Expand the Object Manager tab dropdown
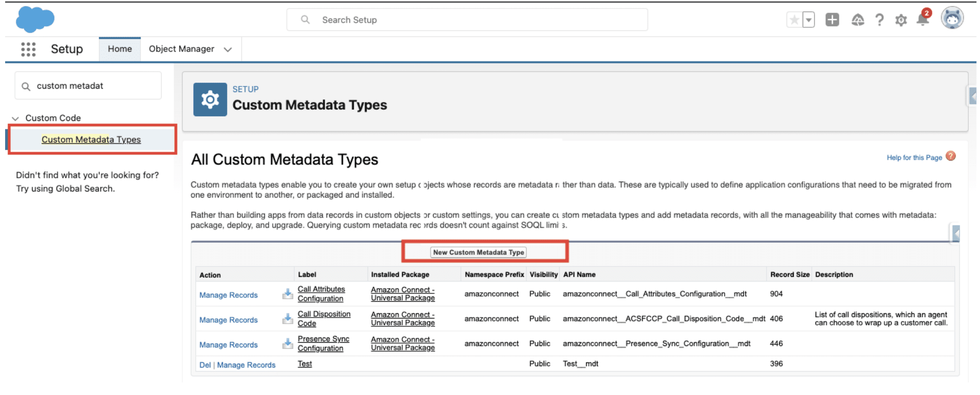This screenshot has width=980, height=395. point(228,49)
